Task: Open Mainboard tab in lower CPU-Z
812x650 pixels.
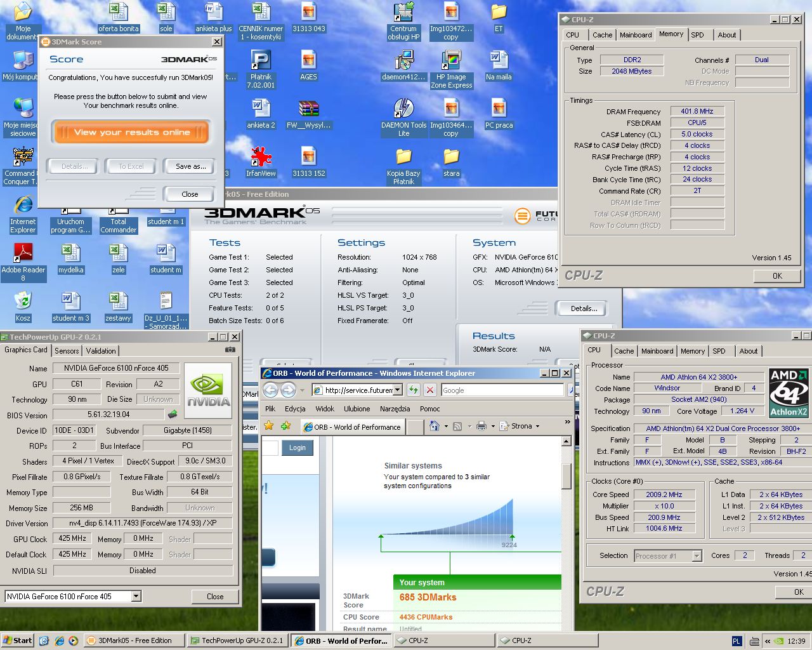Action: coord(657,351)
